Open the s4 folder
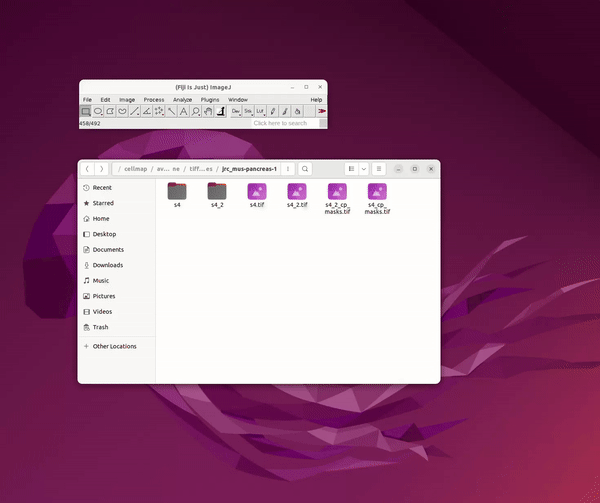The image size is (600, 503). (177, 194)
